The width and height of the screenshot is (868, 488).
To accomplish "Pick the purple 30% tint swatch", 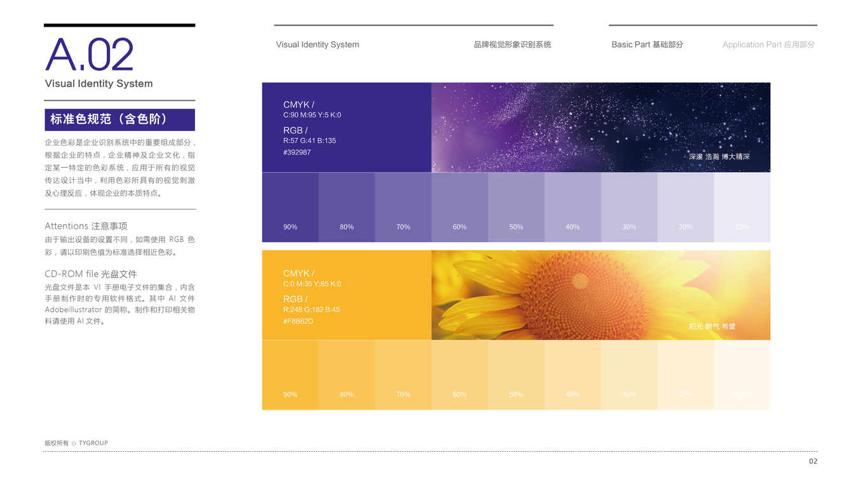I will tap(630, 207).
